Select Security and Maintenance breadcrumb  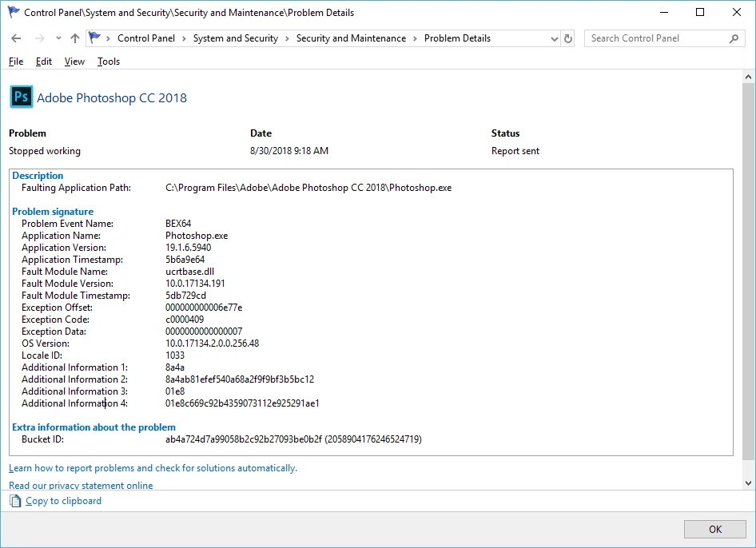click(x=351, y=38)
